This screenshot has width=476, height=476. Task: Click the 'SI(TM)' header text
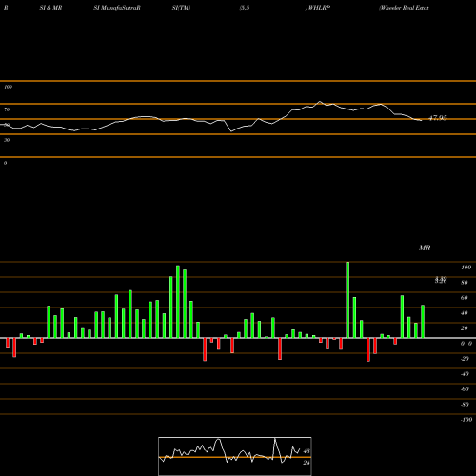click(x=181, y=8)
